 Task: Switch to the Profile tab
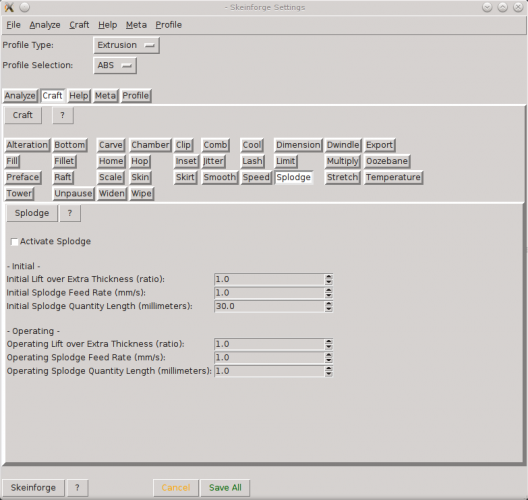pyautogui.click(x=136, y=96)
